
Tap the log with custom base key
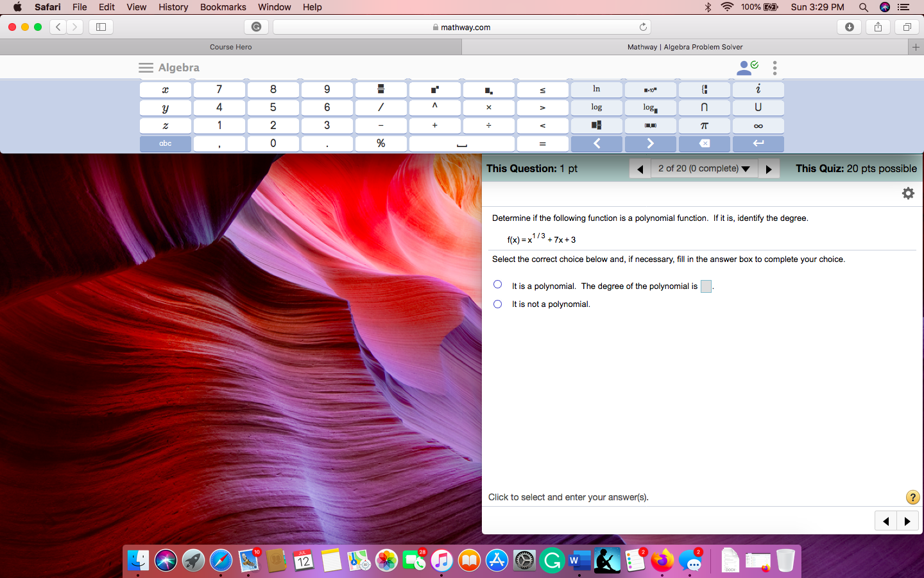(x=650, y=107)
